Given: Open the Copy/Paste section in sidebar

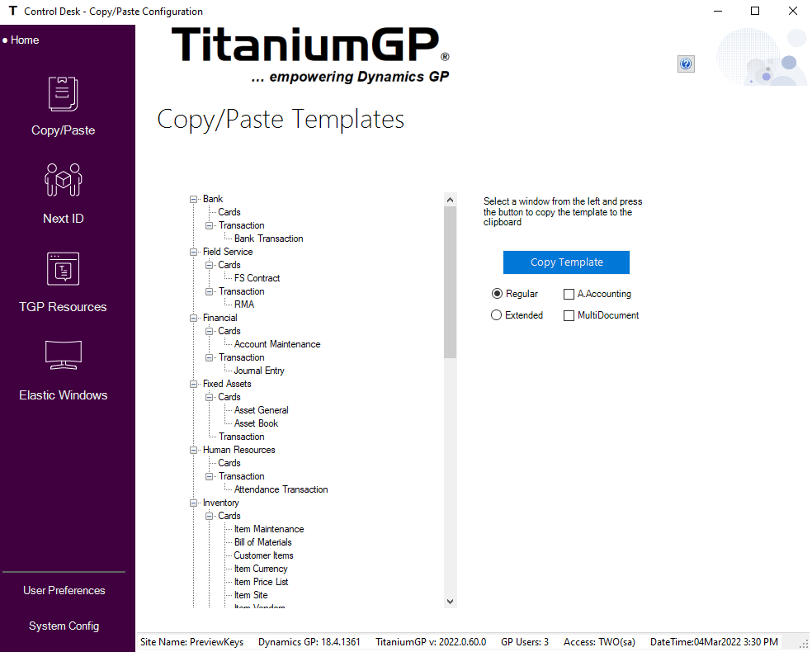Looking at the screenshot, I should pyautogui.click(x=64, y=106).
